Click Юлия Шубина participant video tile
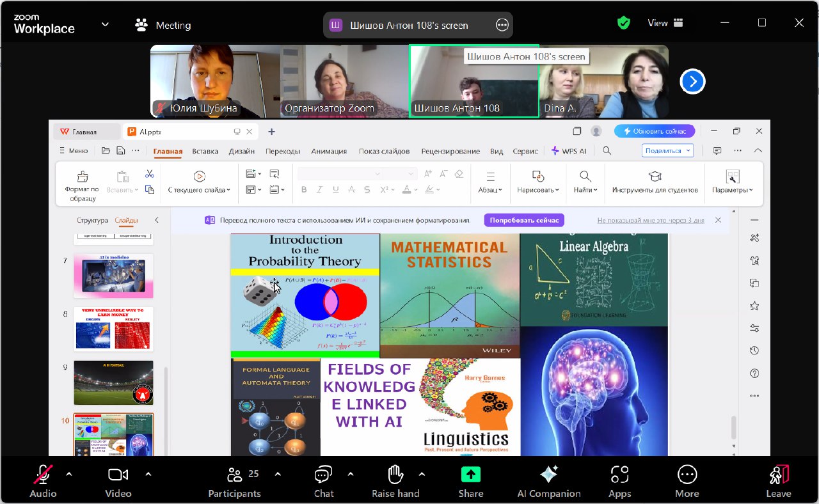819x504 pixels. [x=215, y=81]
